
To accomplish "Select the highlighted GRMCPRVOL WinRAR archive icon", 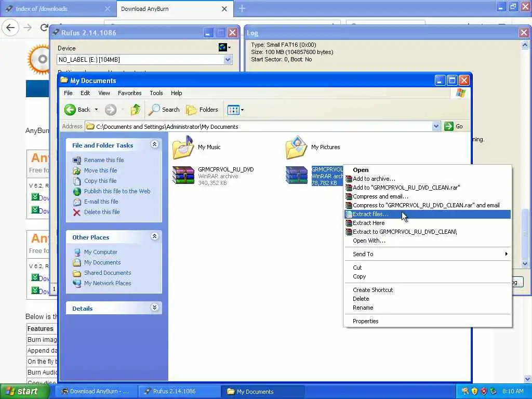I will [297, 176].
